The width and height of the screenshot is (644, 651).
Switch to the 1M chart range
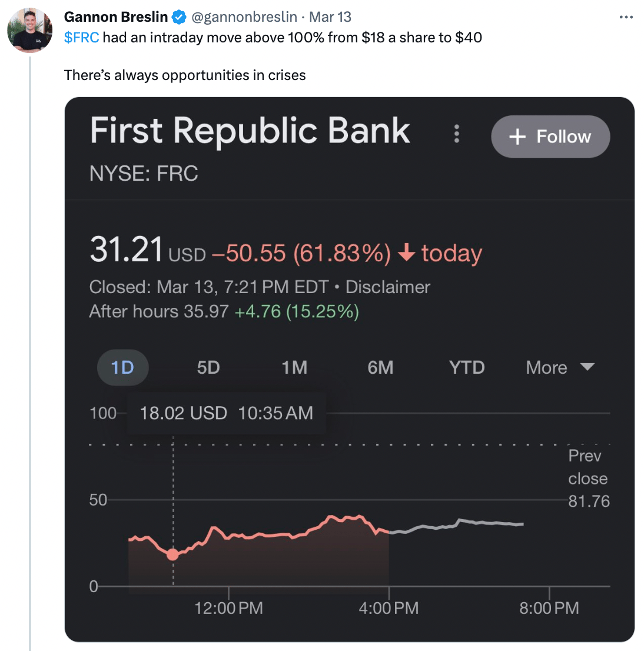tap(294, 367)
